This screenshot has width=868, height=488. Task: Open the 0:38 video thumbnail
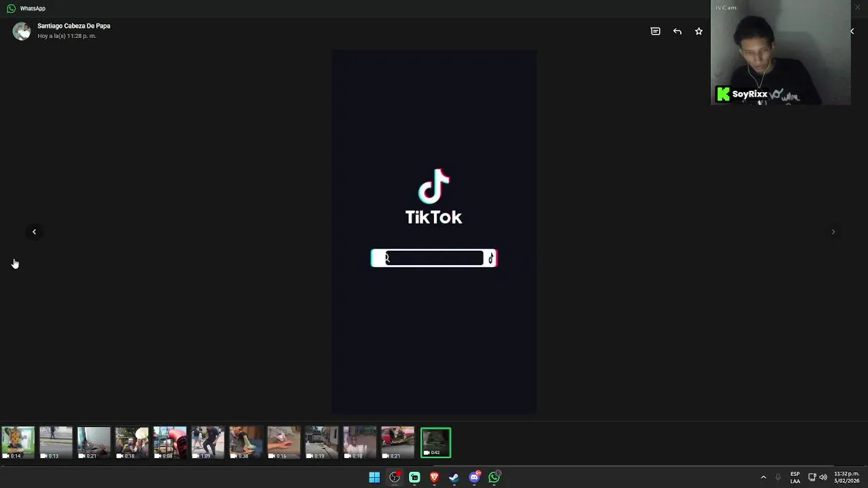point(245,443)
